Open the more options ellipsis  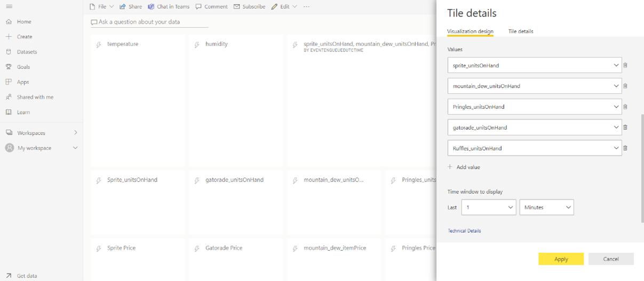(306, 6)
